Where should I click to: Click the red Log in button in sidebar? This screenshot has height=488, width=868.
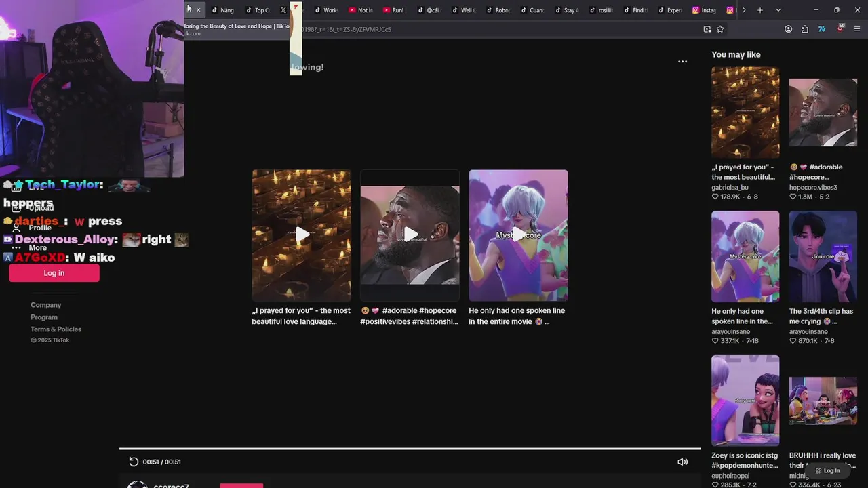(x=54, y=273)
